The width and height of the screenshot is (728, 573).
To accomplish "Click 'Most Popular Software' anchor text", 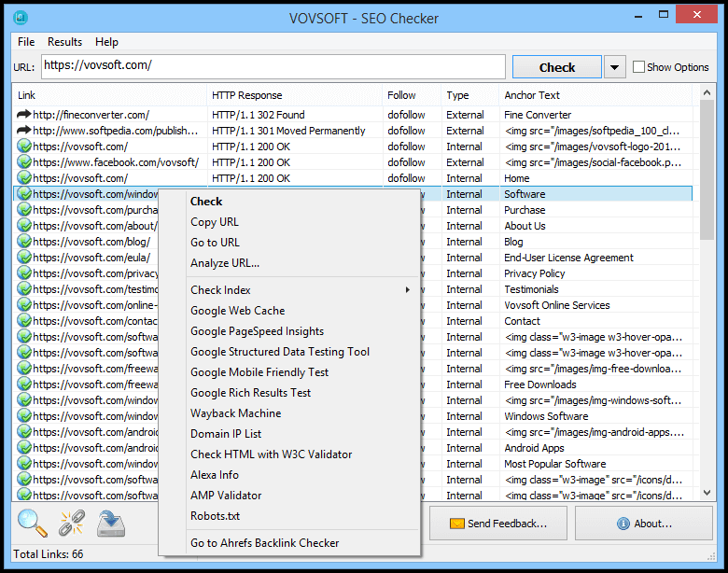I will pyautogui.click(x=555, y=464).
